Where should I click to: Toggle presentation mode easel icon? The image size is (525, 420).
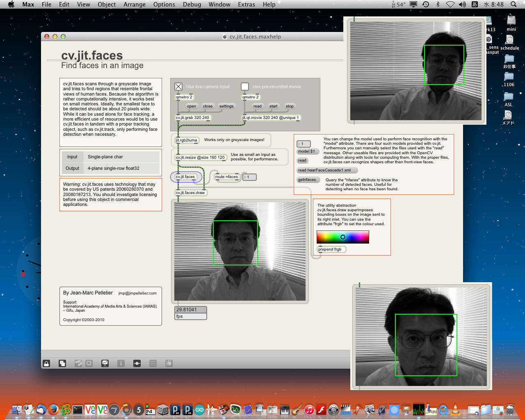105,363
